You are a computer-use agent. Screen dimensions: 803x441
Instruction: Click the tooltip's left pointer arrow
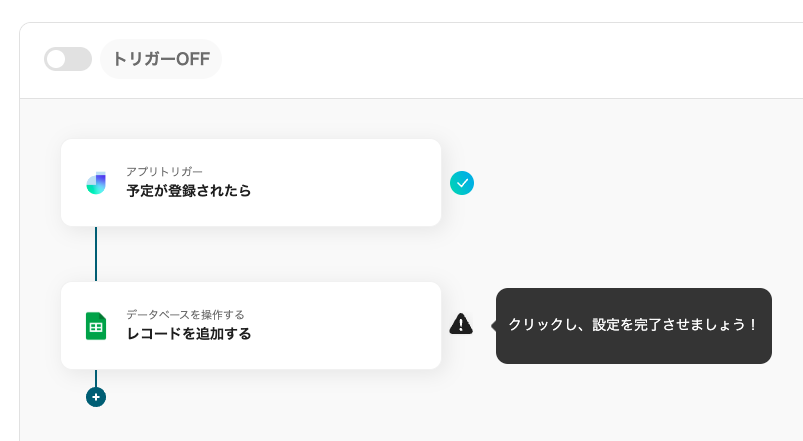point(493,325)
